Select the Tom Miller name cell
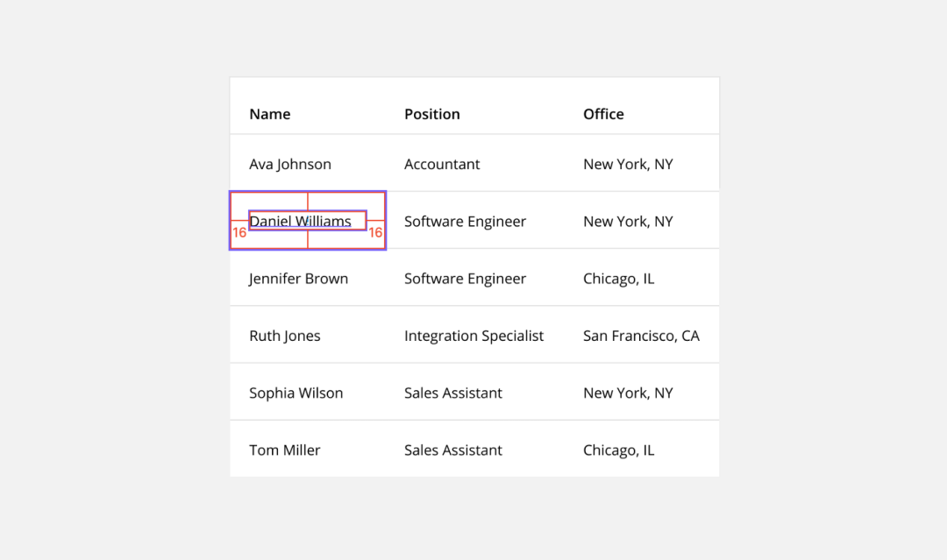Image resolution: width=947 pixels, height=560 pixels. point(284,450)
